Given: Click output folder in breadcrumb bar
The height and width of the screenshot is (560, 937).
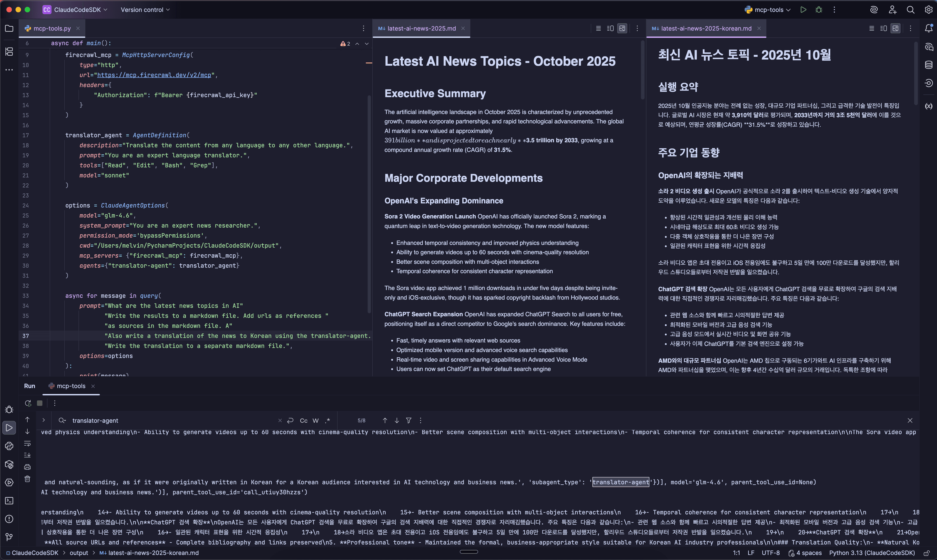Looking at the screenshot, I should [79, 553].
